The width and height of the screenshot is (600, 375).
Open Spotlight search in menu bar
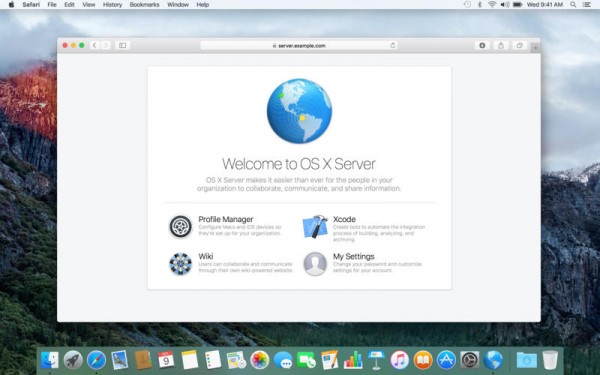573,5
